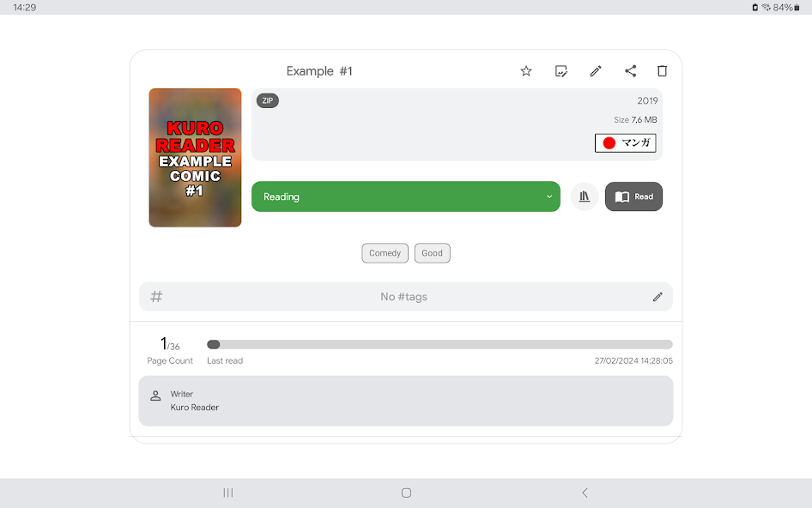Toggle the Good tag chip
Viewport: 812px width, 508px height.
(x=432, y=252)
